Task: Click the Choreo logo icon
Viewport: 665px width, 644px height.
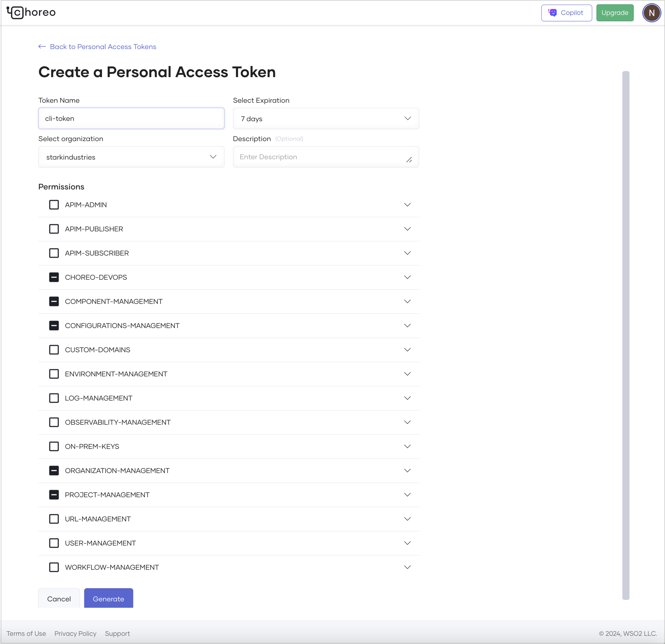Action: 15,12
